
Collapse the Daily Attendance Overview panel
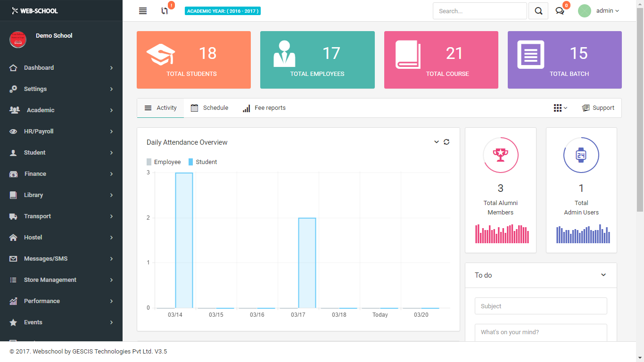[x=436, y=142]
